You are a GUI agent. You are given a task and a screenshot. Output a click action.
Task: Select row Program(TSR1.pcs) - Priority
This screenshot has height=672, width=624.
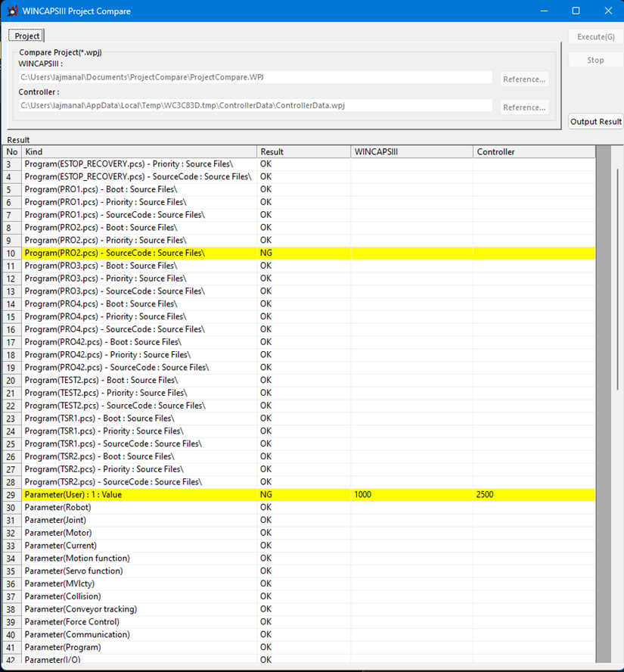pos(299,431)
